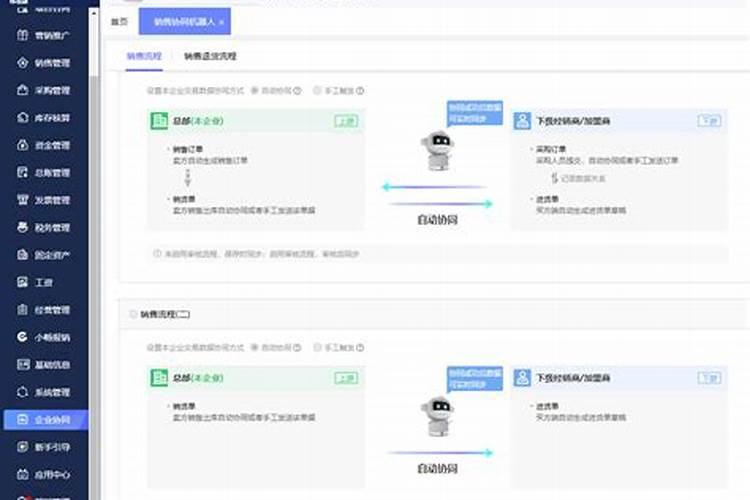Click the 应用中心 sidebar icon
Image resolution: width=750 pixels, height=500 pixels.
pyautogui.click(x=22, y=475)
